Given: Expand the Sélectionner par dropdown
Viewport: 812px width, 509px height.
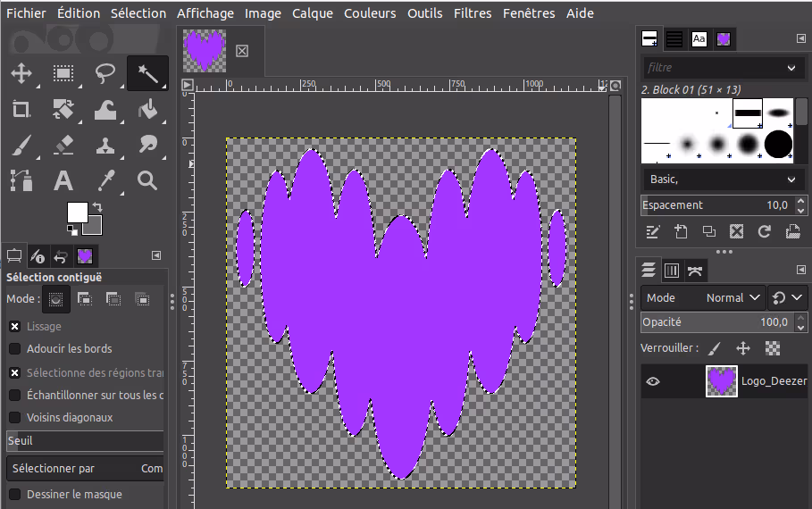Looking at the screenshot, I should point(86,469).
